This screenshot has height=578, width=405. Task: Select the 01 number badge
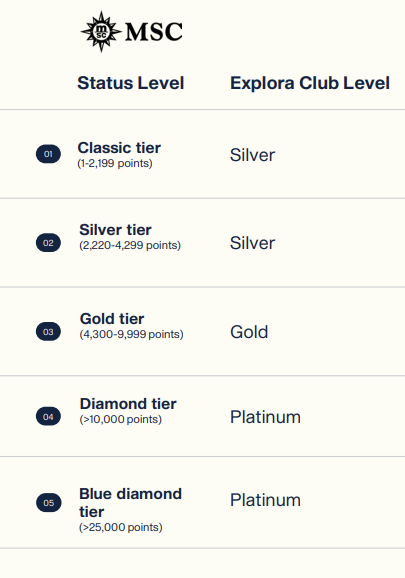click(x=48, y=154)
